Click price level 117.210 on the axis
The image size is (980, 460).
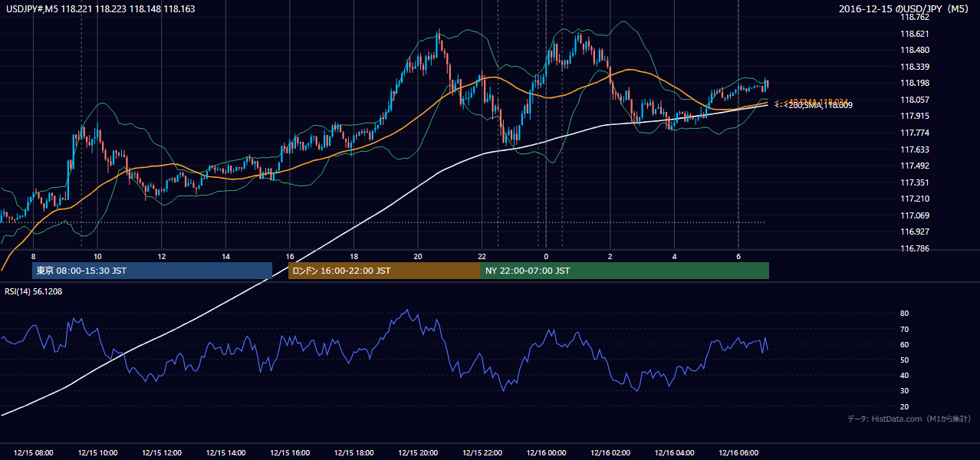tap(914, 199)
